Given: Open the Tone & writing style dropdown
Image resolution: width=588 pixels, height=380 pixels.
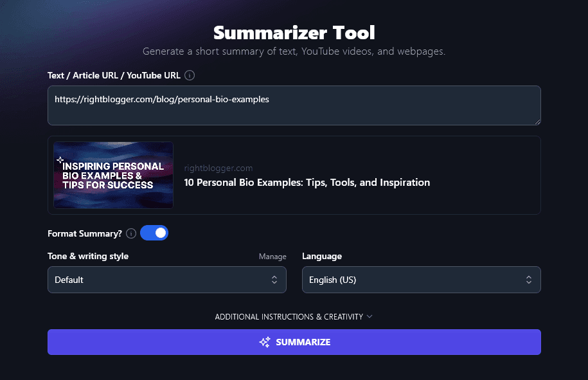Looking at the screenshot, I should point(167,280).
